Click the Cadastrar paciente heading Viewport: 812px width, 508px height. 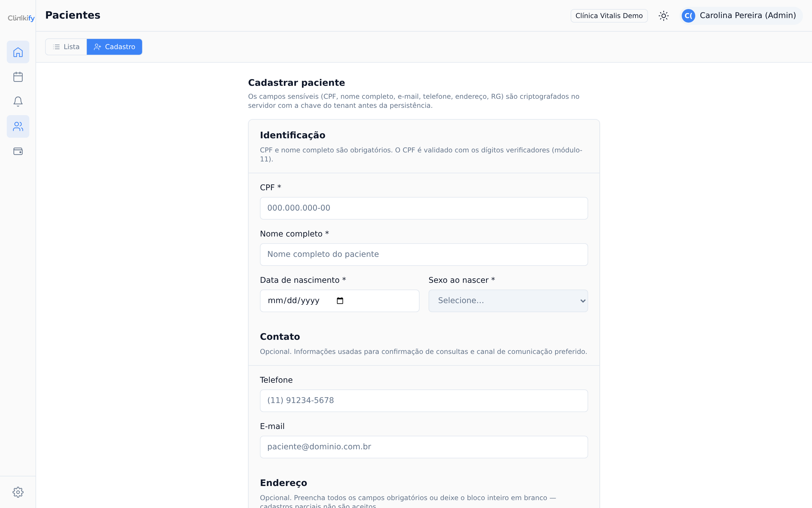point(296,83)
